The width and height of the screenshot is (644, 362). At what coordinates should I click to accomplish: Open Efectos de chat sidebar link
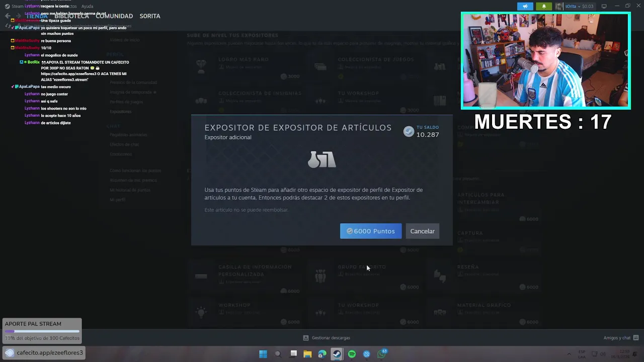pos(124,145)
